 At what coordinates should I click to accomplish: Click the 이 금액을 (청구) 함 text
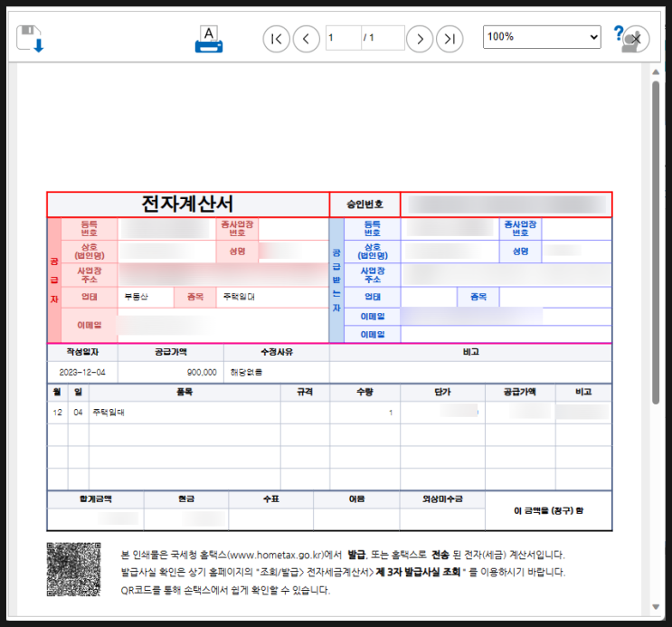point(549,511)
